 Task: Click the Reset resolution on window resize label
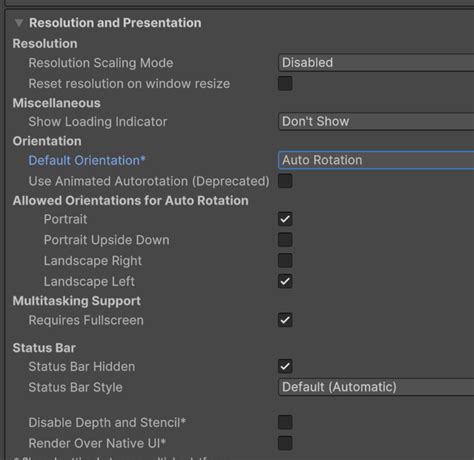pos(129,84)
